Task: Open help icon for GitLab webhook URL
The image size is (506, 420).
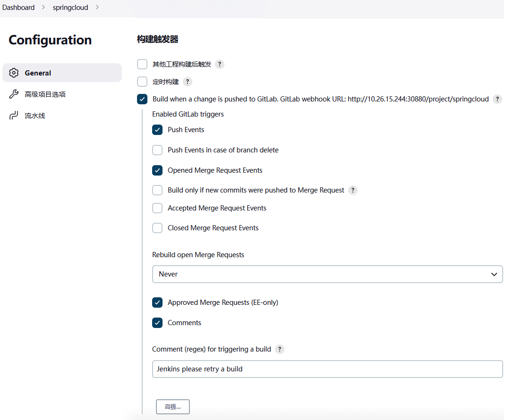Action: [497, 99]
